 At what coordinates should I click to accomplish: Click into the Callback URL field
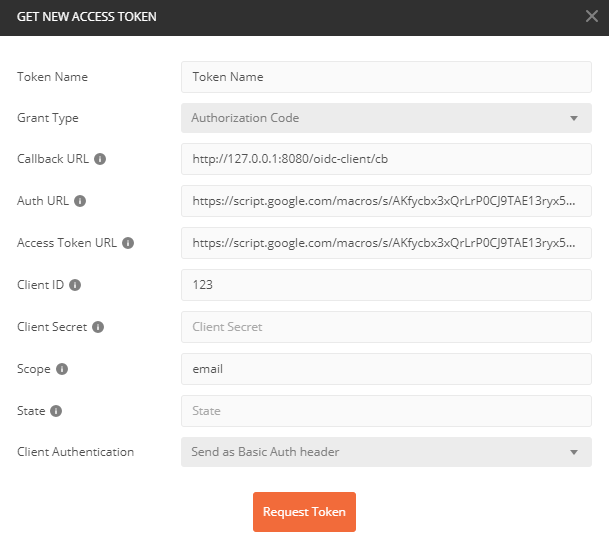pos(386,159)
